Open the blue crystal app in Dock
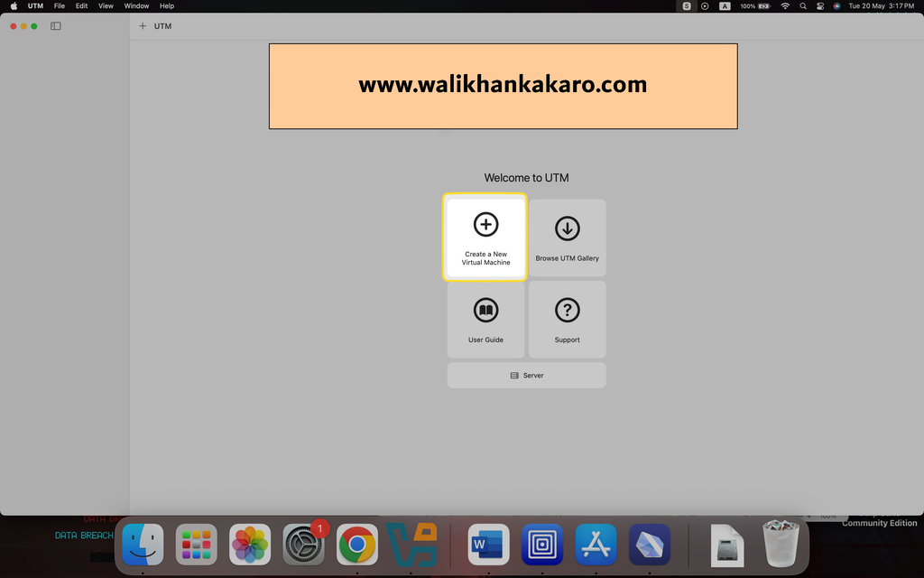The height and width of the screenshot is (578, 924). pyautogui.click(x=650, y=545)
